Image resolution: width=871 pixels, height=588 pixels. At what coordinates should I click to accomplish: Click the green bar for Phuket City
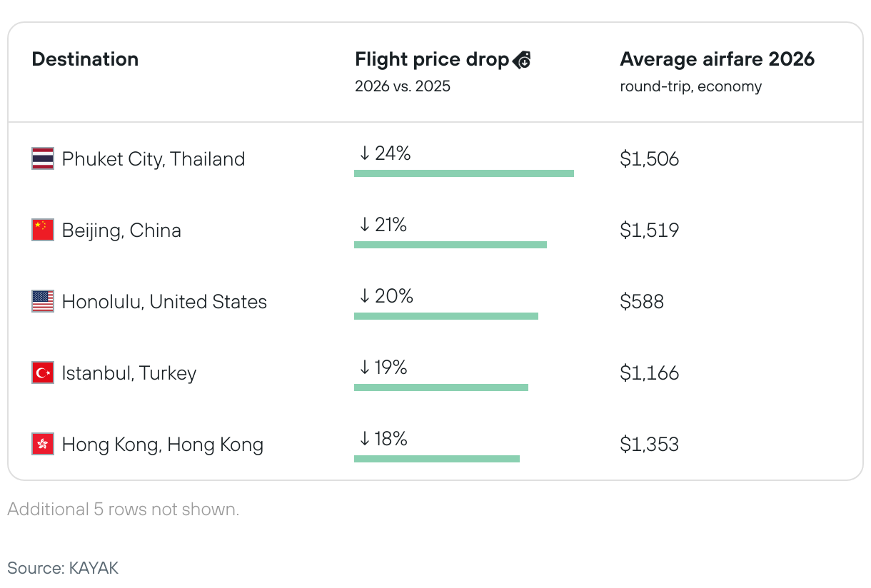coord(464,173)
